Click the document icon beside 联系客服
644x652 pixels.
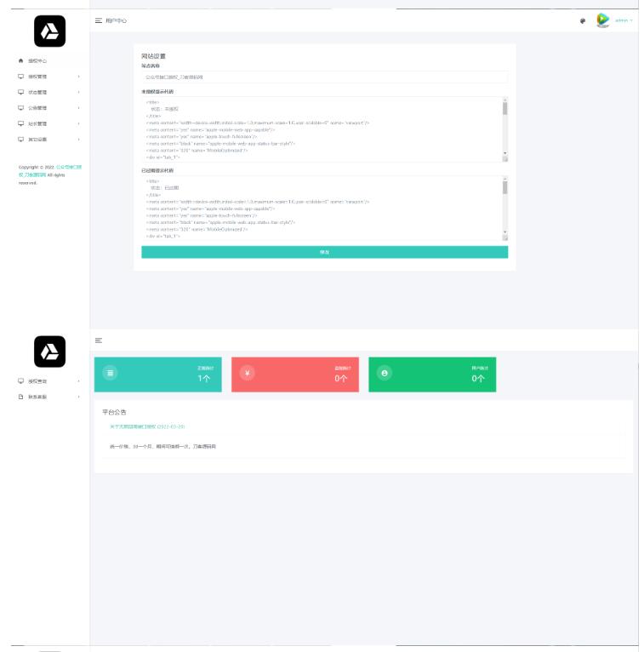[21, 397]
